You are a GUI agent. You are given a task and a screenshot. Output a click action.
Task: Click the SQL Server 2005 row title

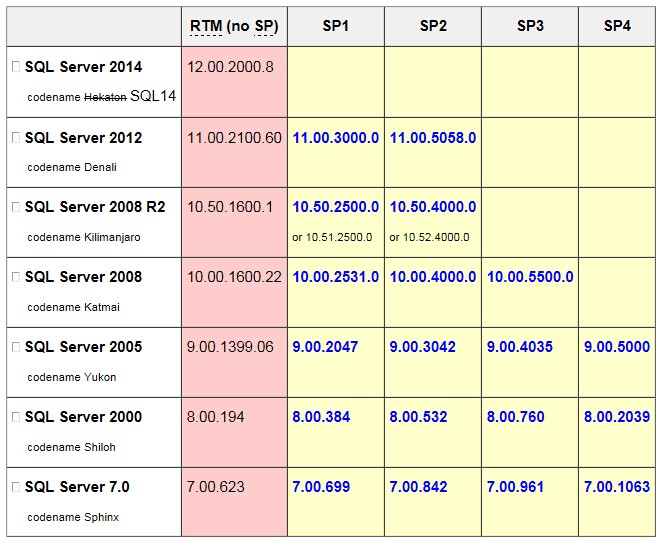[83, 346]
